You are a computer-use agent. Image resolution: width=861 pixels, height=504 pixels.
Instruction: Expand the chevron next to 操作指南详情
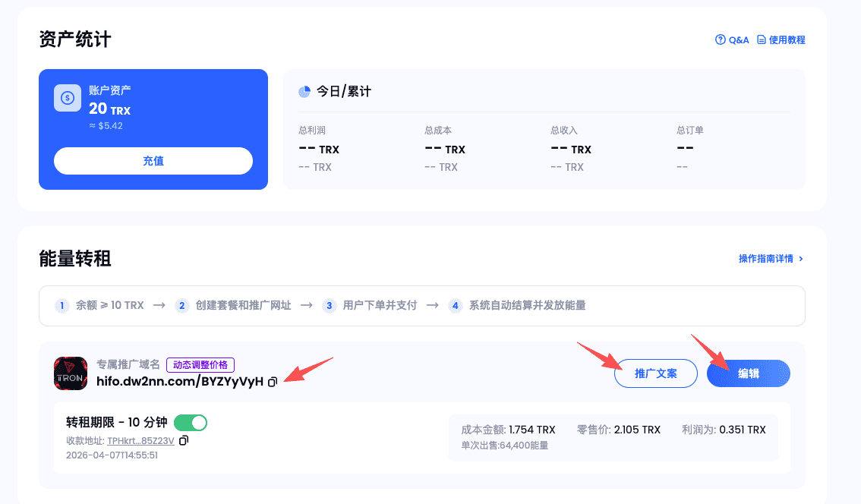coord(801,259)
